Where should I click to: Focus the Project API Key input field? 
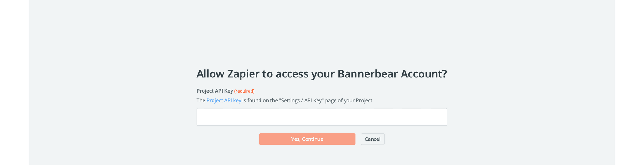[322, 117]
